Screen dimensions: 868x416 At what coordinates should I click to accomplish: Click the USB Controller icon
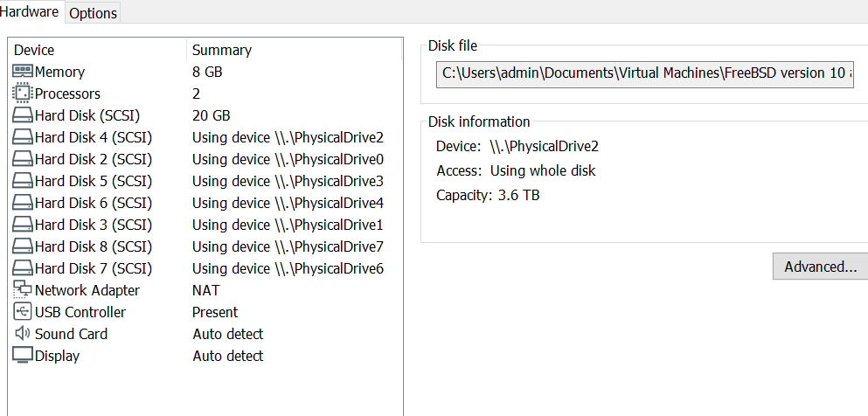coord(23,312)
